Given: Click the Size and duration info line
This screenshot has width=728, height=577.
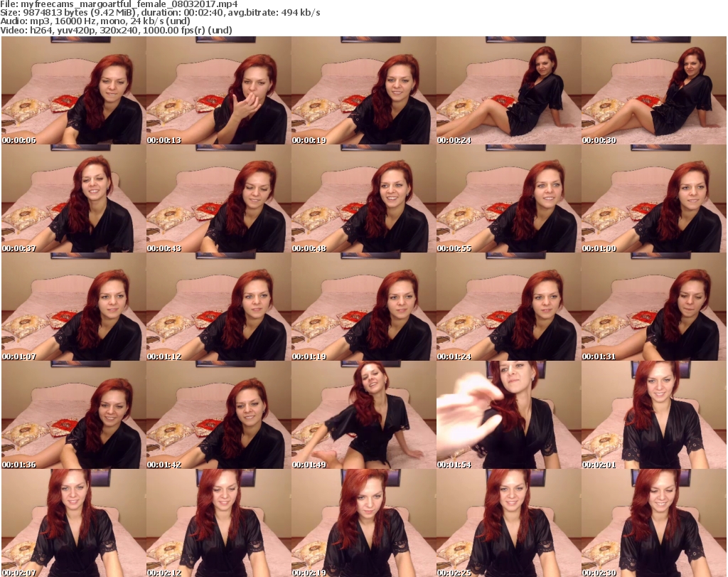Looking at the screenshot, I should pyautogui.click(x=160, y=13).
